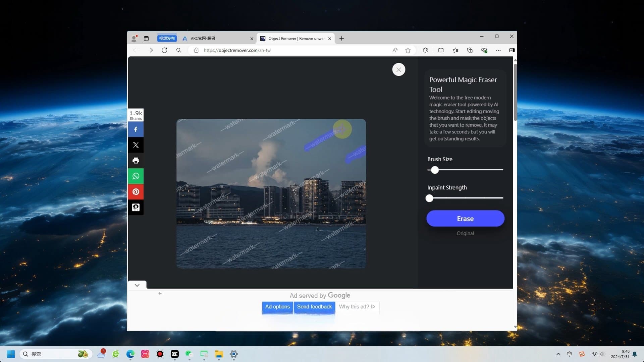Viewport: 644px width, 362px height.
Task: Show hidden system tray icons
Action: click(x=558, y=354)
